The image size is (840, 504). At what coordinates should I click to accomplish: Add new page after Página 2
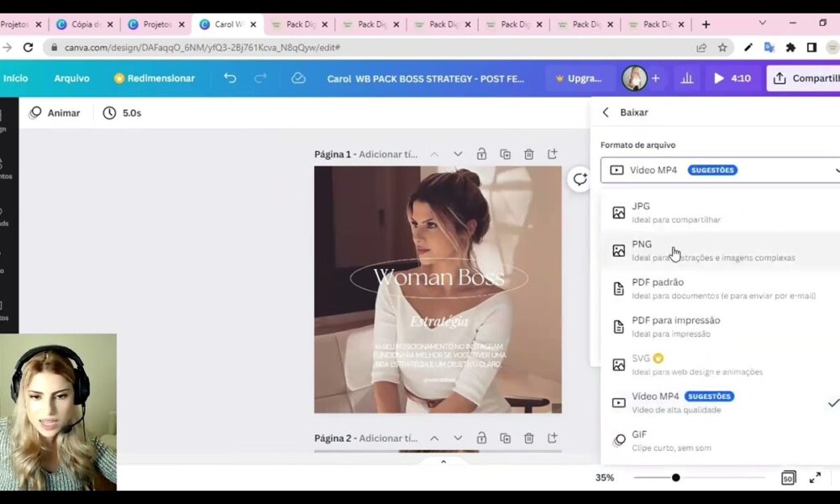[553, 438]
